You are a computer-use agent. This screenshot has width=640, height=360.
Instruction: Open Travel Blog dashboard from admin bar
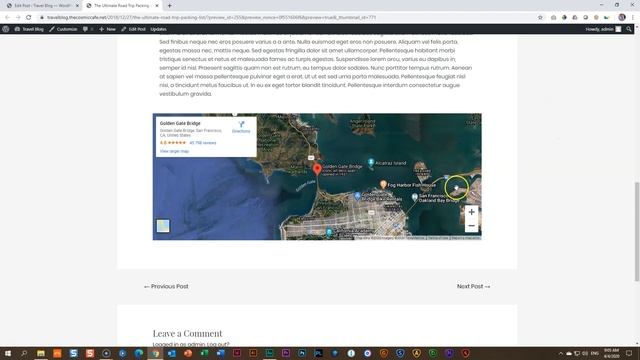point(29,29)
